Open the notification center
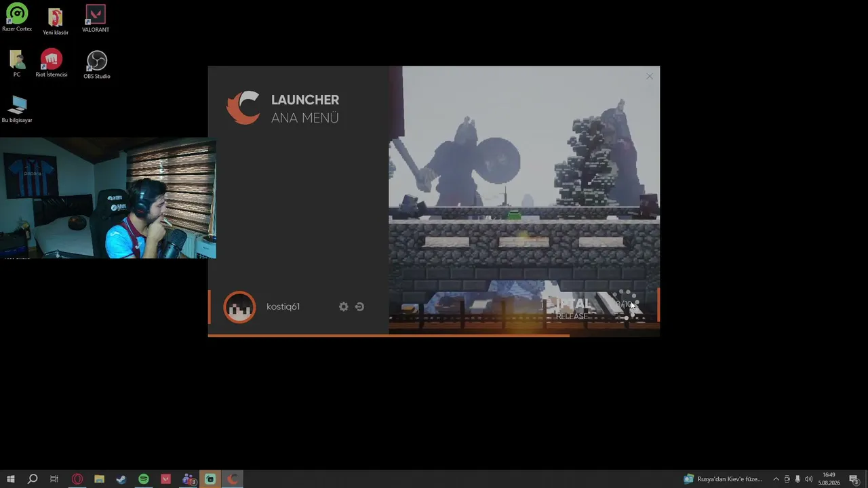 point(854,479)
